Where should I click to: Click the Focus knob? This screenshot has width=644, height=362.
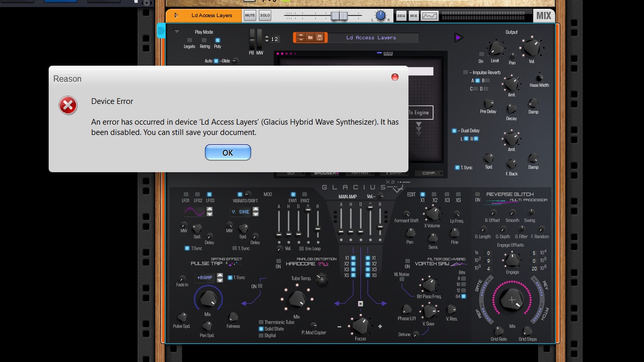pos(360,325)
